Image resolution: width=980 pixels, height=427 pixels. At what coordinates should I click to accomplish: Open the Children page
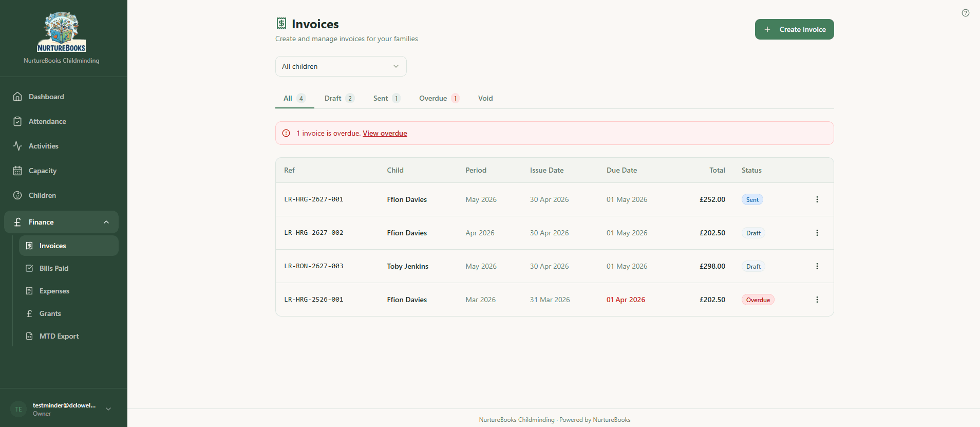point(61,195)
